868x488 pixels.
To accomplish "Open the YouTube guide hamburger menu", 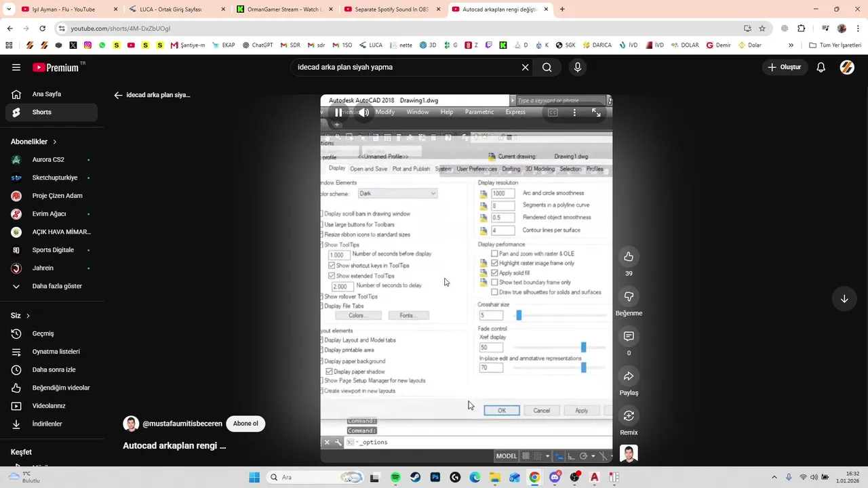I will coord(16,67).
